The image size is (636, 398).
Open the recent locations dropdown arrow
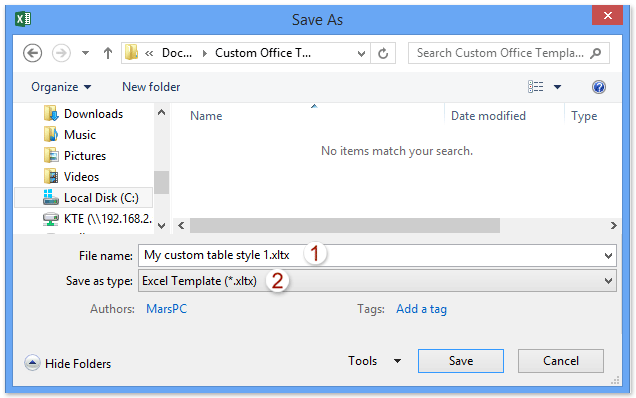click(x=85, y=53)
